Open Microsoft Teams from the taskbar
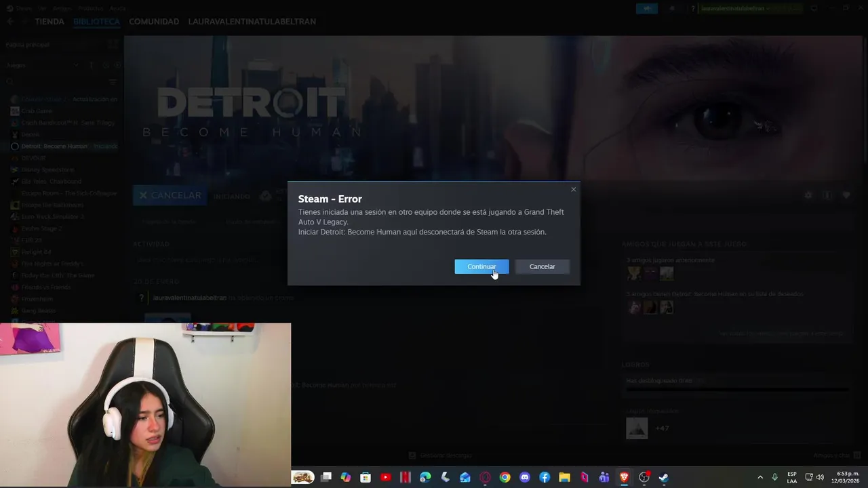The height and width of the screenshot is (488, 868). pos(604,477)
